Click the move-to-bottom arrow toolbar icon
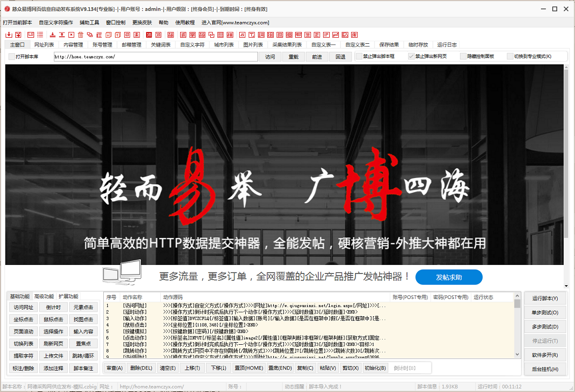Viewport: 575px width, 392px height. pyautogui.click(x=53, y=35)
